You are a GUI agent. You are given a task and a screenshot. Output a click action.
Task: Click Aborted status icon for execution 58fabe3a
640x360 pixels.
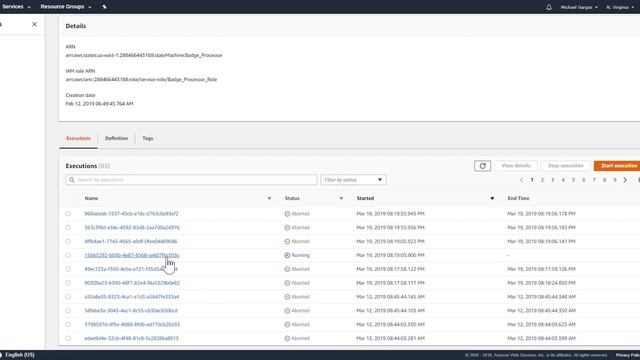point(287,311)
